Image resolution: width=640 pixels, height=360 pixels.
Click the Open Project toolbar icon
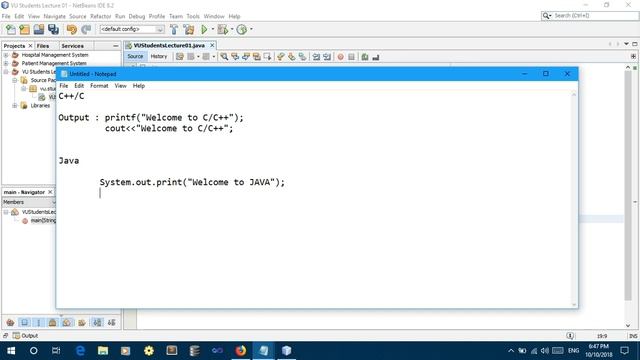point(39,29)
